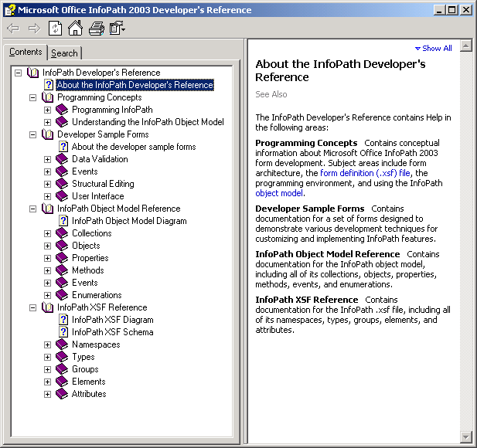Follow the object model link
This screenshot has width=477, height=448.
pos(279,193)
